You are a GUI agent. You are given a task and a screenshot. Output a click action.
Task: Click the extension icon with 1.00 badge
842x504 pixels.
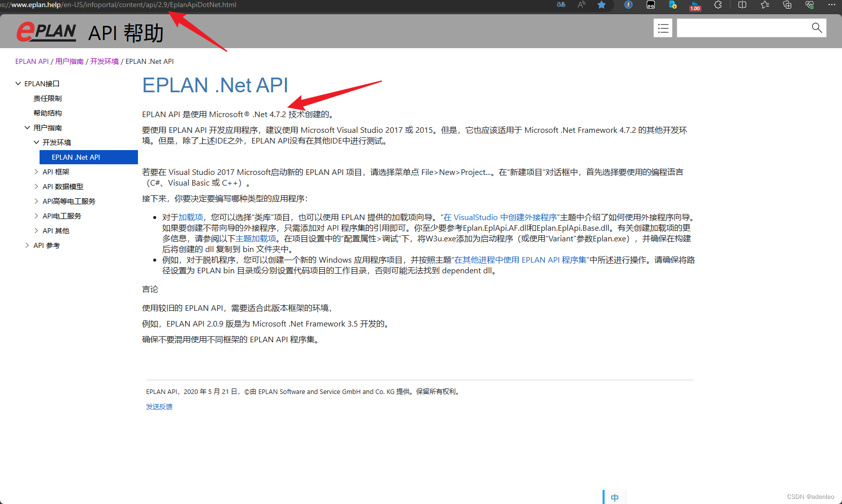point(695,6)
